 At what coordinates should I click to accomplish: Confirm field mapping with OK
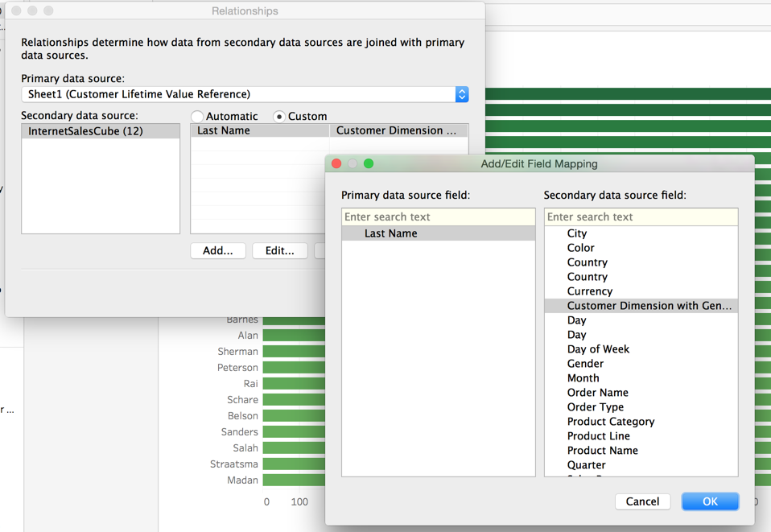710,501
